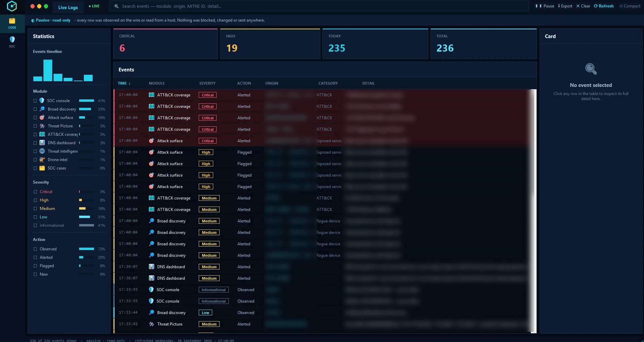
Task: Pause the live log stream
Action: tap(545, 6)
